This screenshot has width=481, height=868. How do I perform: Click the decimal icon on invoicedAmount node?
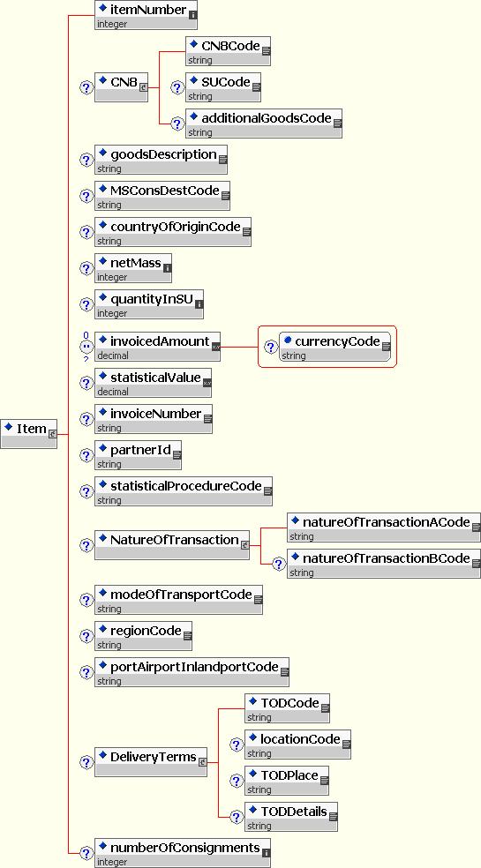click(215, 347)
